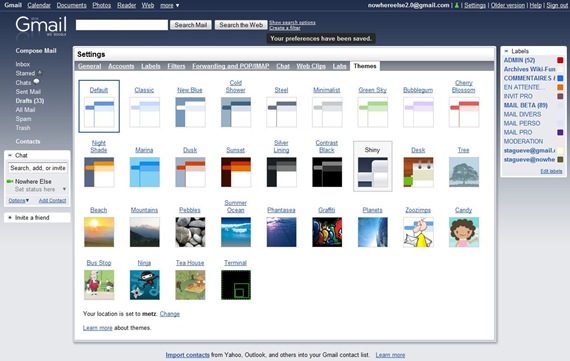Click the Zoozimps theme thumbnail
This screenshot has width=570, height=361.
click(x=418, y=232)
